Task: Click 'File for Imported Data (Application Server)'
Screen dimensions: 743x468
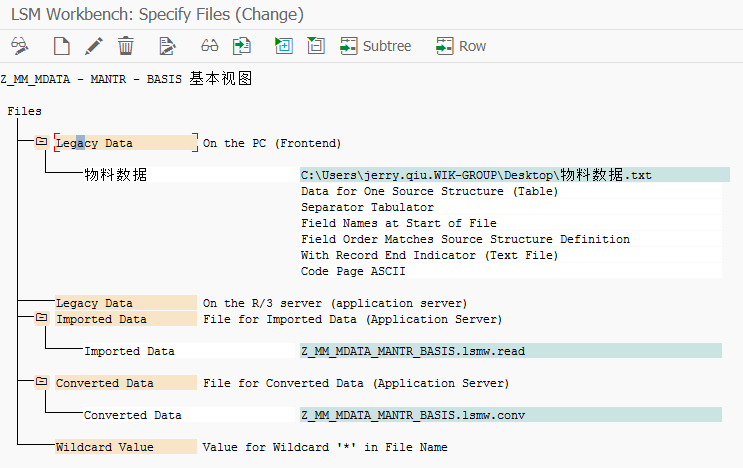Action: (353, 319)
